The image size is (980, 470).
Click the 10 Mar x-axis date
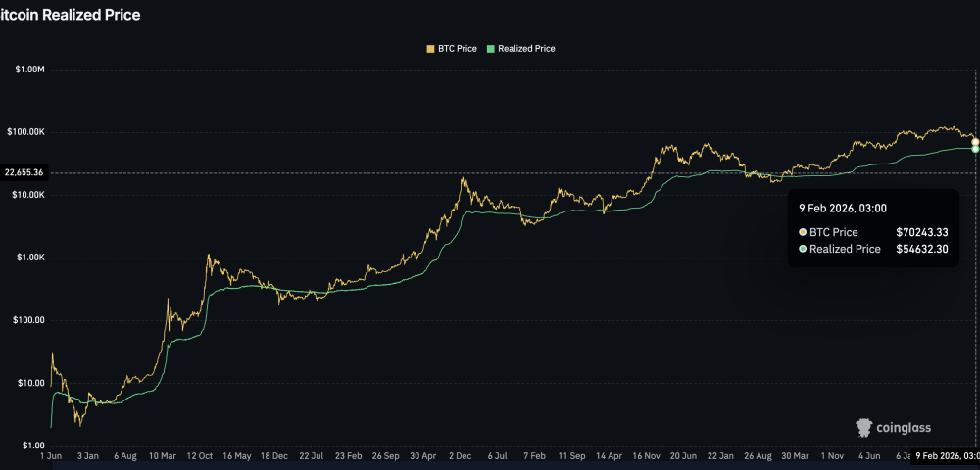tap(162, 457)
